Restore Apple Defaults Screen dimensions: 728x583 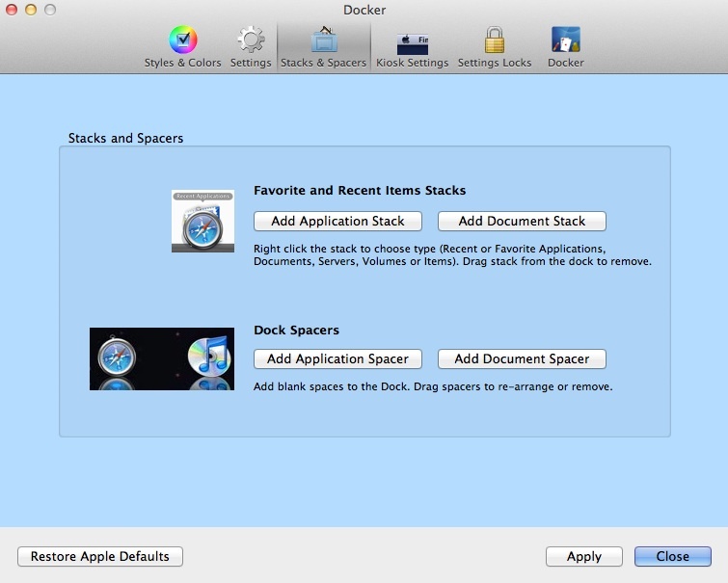click(x=100, y=556)
